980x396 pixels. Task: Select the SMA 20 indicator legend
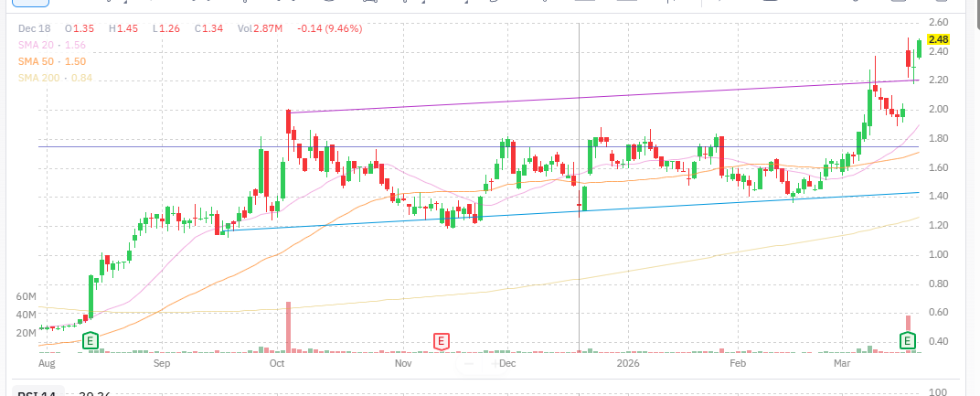(52, 45)
